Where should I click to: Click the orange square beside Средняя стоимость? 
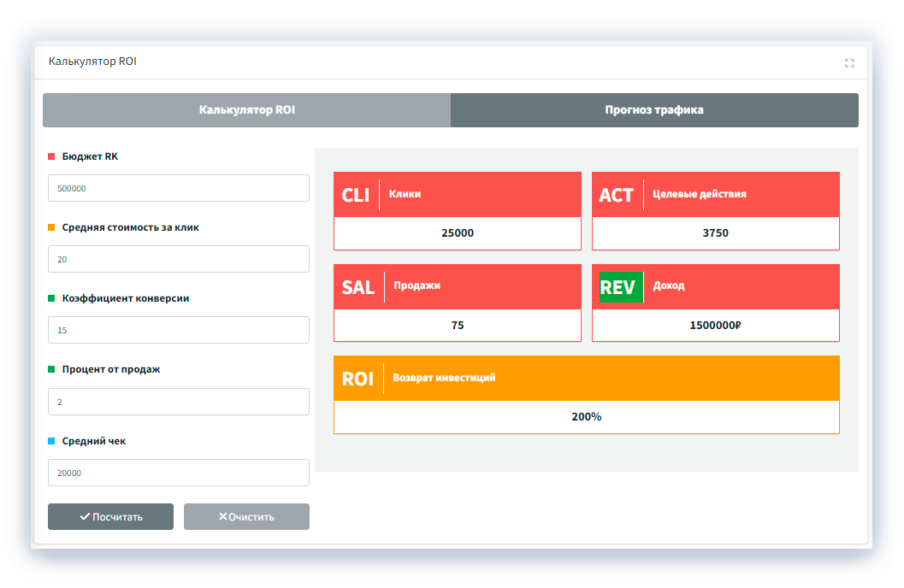coord(51,227)
